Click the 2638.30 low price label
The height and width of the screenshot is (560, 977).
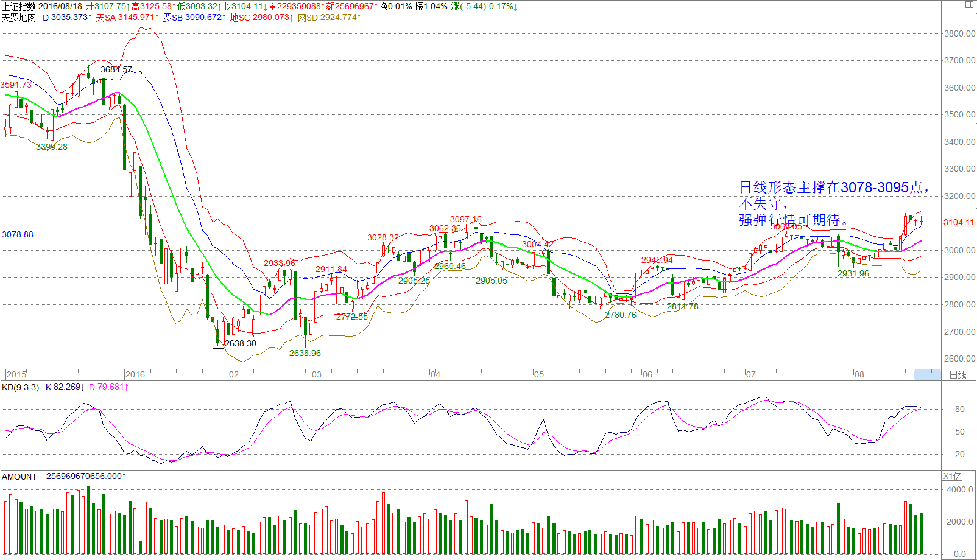(x=241, y=343)
